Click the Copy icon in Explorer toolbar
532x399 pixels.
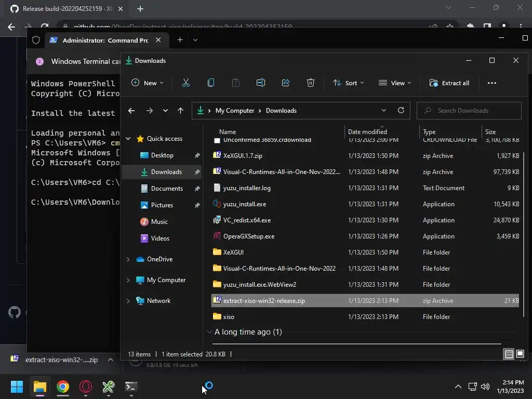211,83
